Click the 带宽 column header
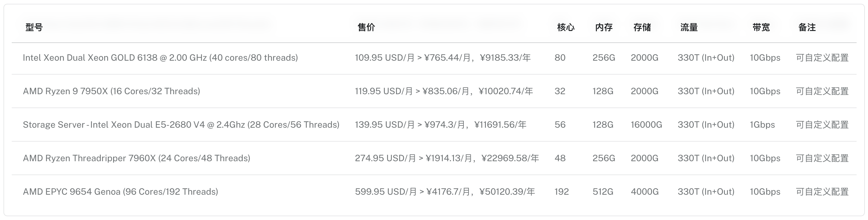This screenshot has height=220, width=868. tap(761, 27)
